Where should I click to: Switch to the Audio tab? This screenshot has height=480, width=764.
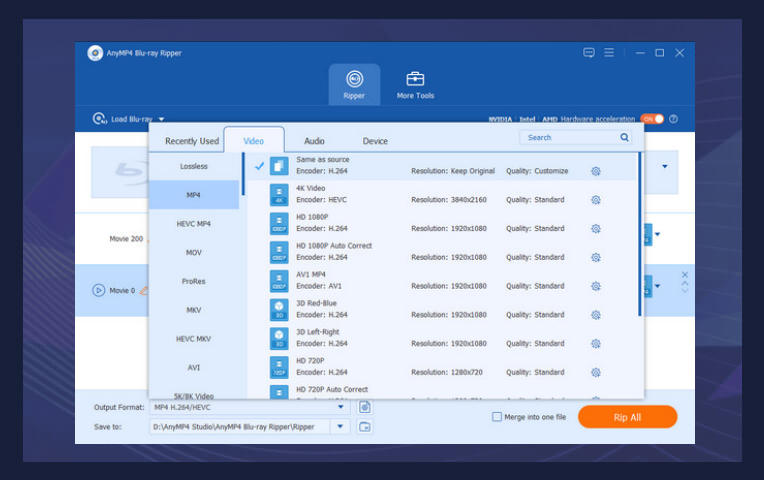(x=314, y=141)
